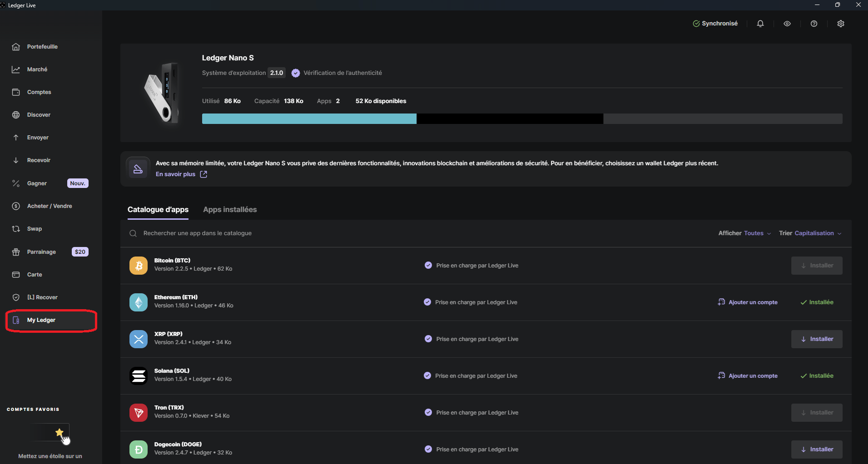Open the Swap arrows icon
The image size is (868, 464).
(x=16, y=229)
